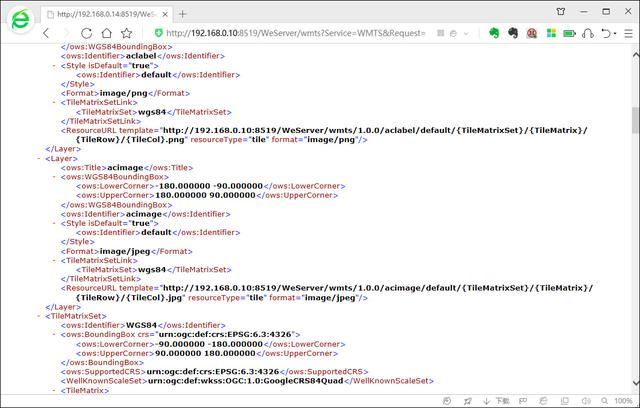Close the 192.168.0.14 tab

[165, 14]
